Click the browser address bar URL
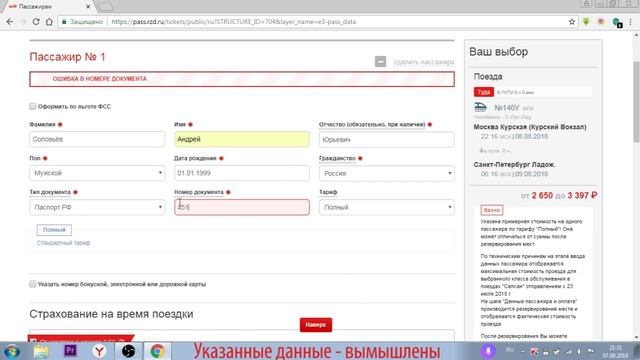 tap(233, 22)
